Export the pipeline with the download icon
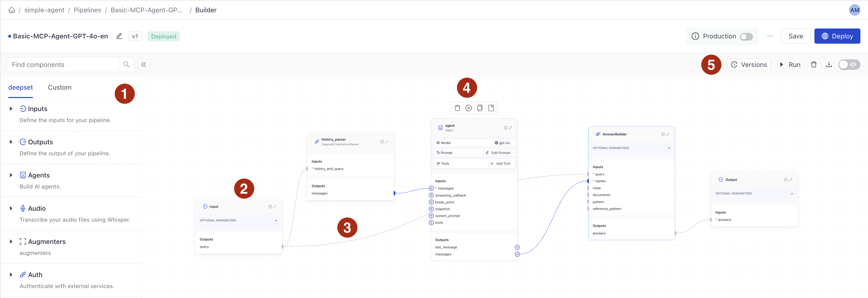Screen dimensions: 868x298 (829, 64)
